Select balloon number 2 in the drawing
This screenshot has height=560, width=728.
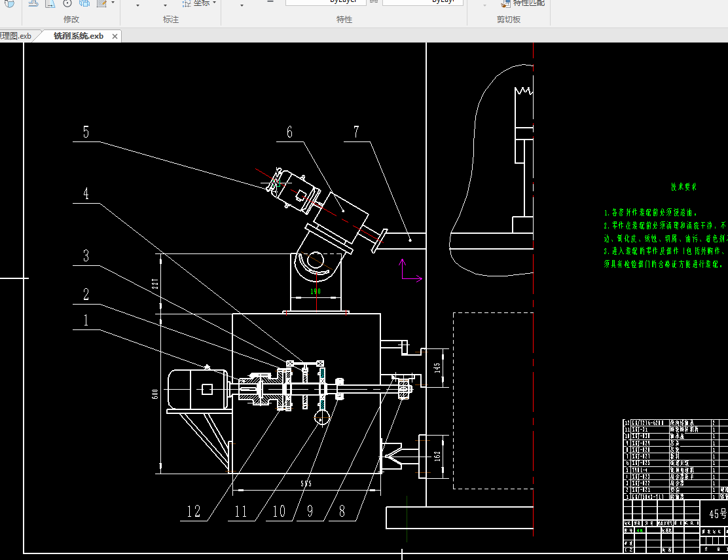coord(86,294)
